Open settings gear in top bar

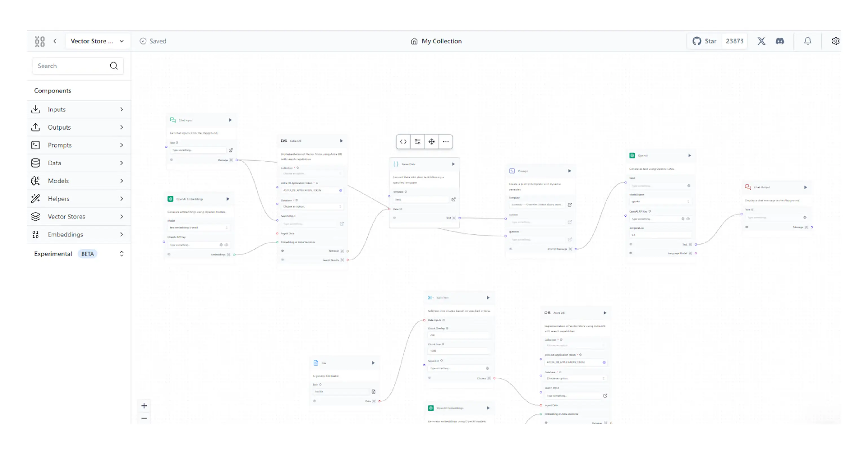coord(835,41)
